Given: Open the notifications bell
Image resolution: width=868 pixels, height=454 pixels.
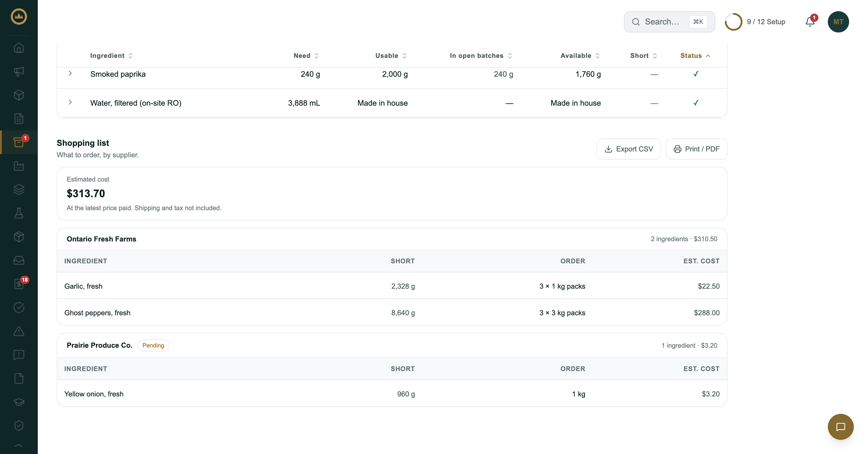Looking at the screenshot, I should point(810,22).
